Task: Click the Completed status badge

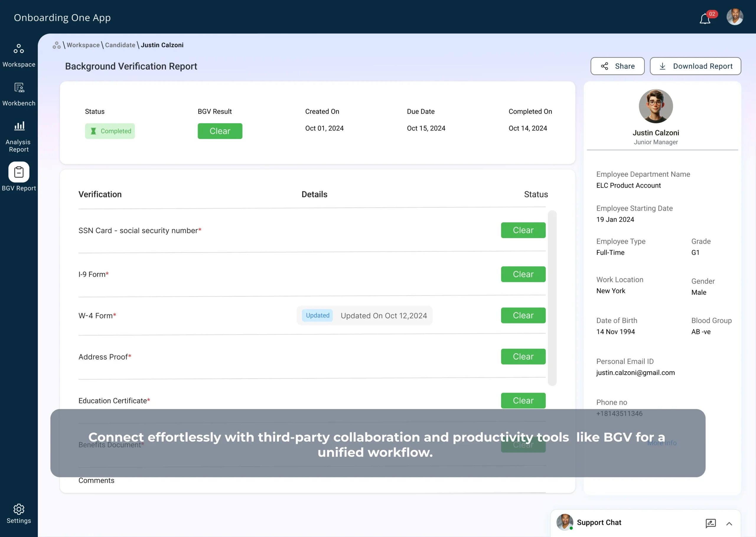Action: coord(110,131)
